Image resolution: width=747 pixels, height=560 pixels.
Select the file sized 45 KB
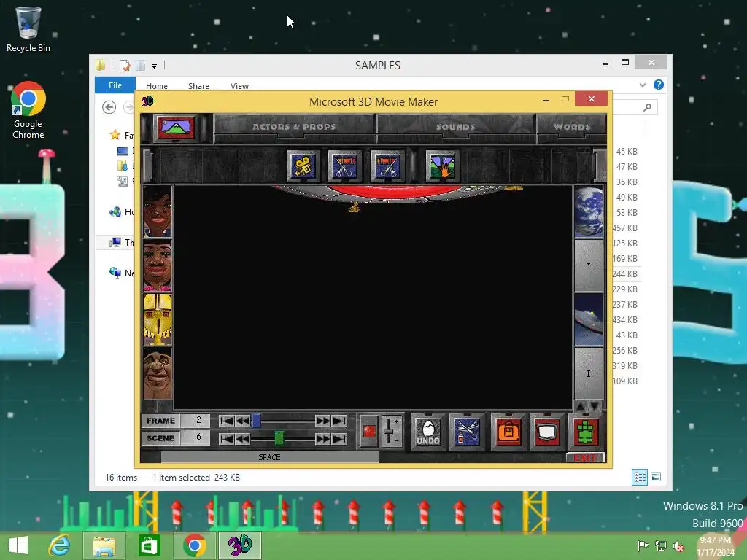click(627, 152)
